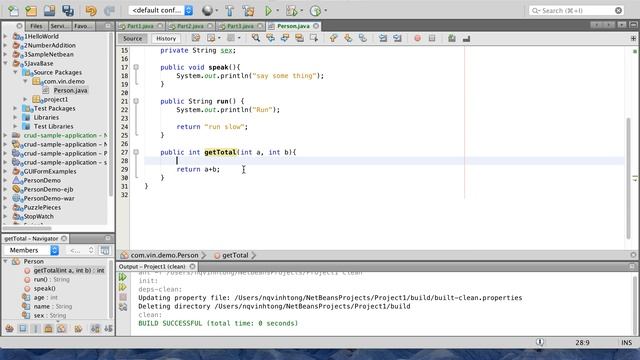
Task: Collapse speak() method fold marker
Action: coord(136,67)
